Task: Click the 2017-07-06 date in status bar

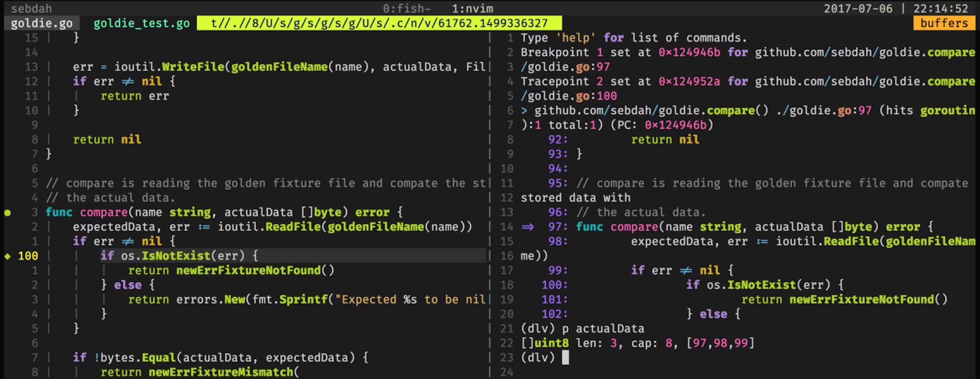Action: (x=858, y=9)
